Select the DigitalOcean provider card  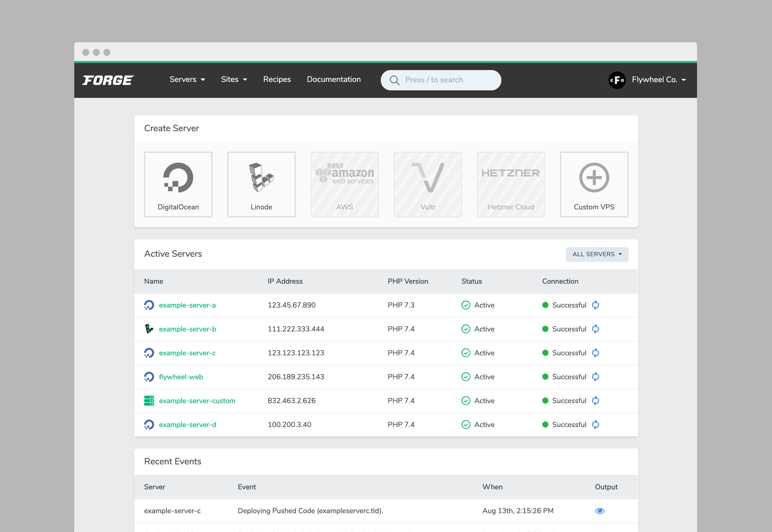pyautogui.click(x=178, y=184)
